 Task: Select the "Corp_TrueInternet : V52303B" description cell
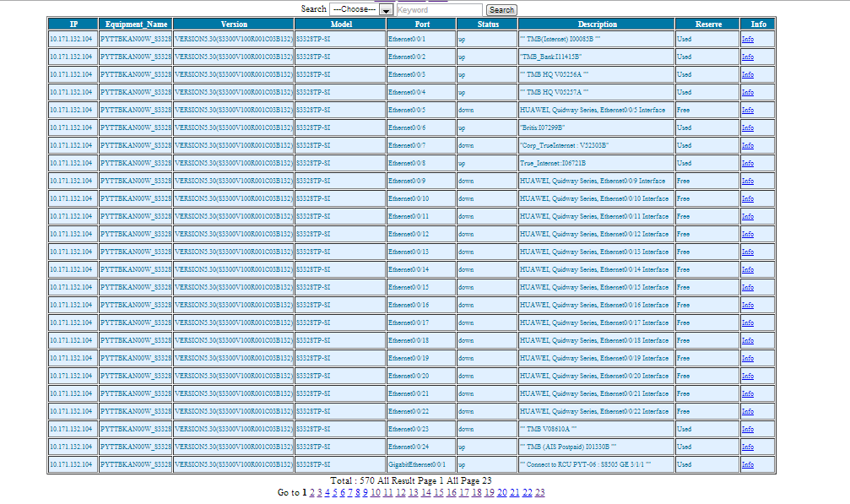596,145
